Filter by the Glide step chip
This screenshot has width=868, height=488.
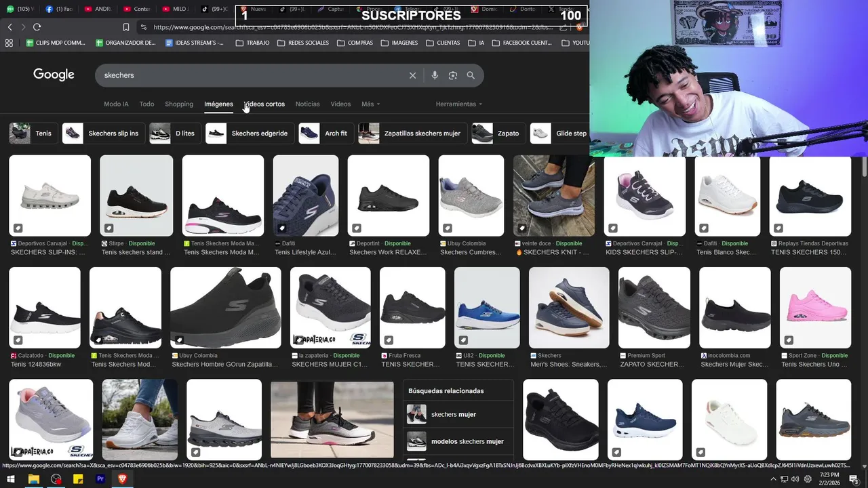point(559,134)
